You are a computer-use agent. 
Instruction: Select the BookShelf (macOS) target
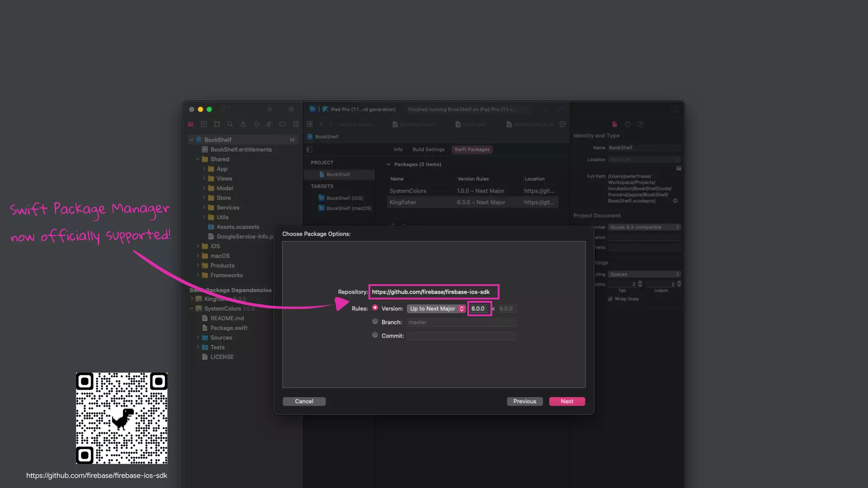[x=345, y=208]
